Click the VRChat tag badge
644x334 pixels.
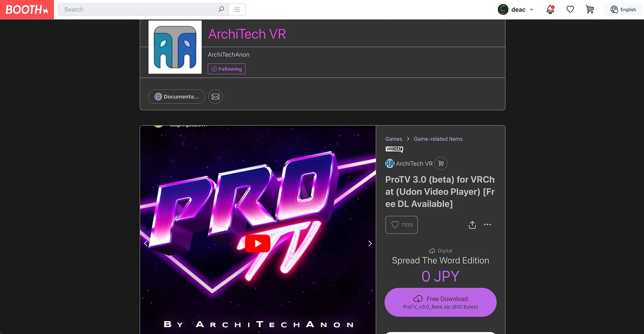point(394,149)
